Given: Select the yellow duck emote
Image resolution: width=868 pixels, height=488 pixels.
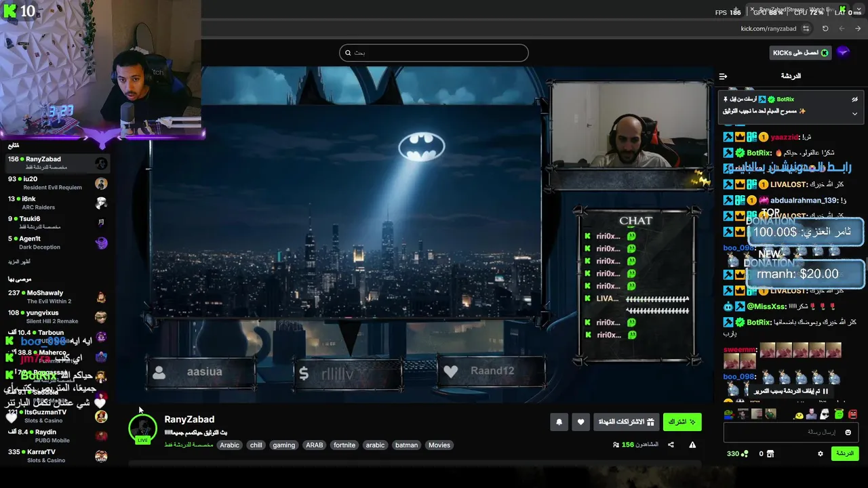Looking at the screenshot, I should point(800,415).
